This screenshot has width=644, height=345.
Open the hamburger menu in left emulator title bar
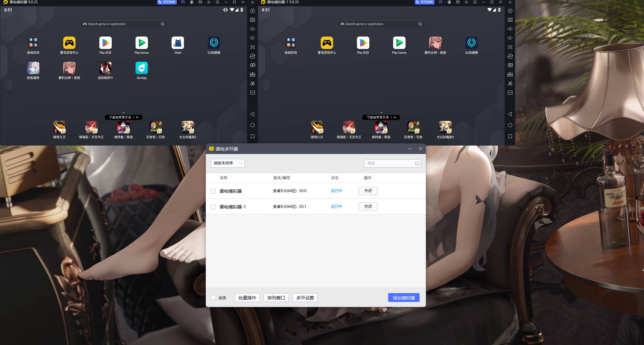point(209,2)
